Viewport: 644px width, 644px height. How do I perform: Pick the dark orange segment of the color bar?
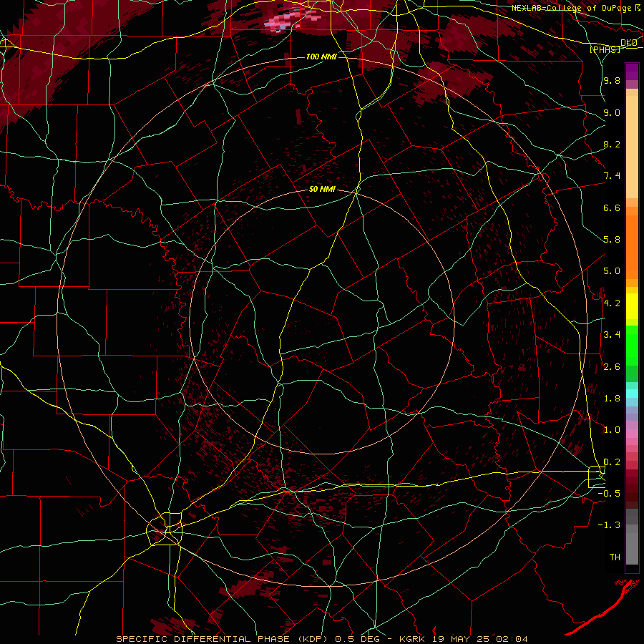(x=632, y=246)
